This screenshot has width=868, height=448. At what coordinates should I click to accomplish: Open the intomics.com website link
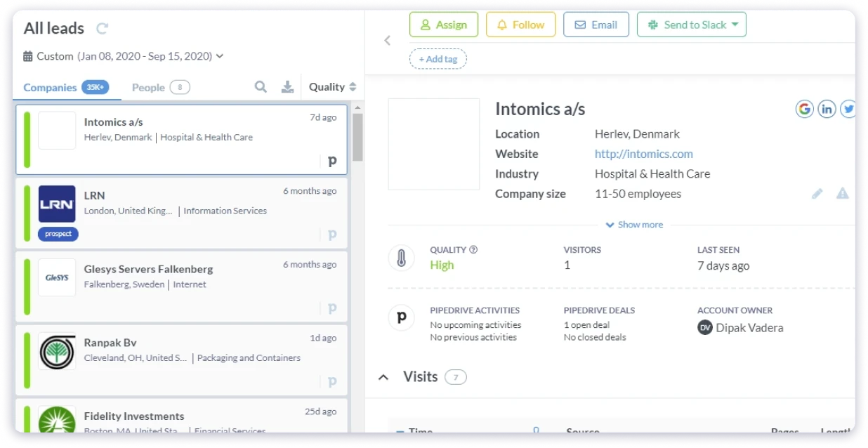pyautogui.click(x=644, y=154)
